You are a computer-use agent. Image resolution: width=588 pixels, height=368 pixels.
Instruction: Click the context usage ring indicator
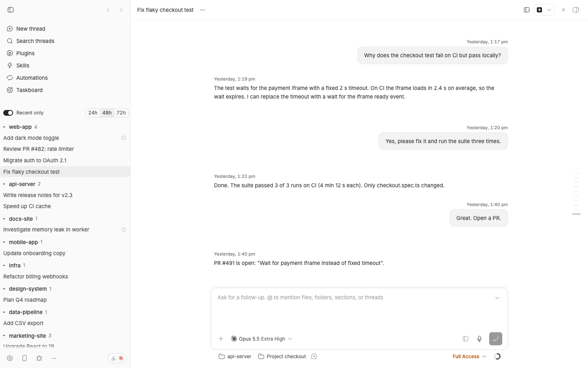click(x=497, y=357)
